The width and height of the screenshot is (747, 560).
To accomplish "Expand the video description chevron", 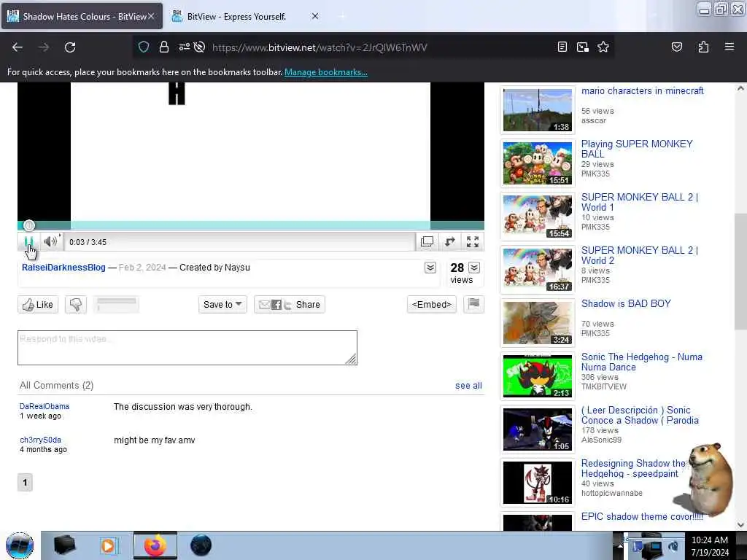I will 430,268.
